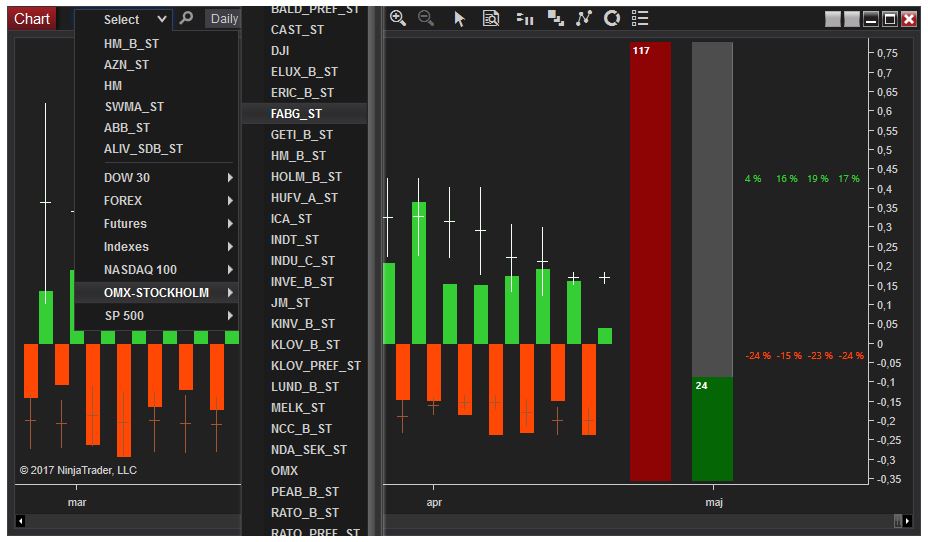Select RATO_B_ST in the submenu
This screenshot has height=542, width=928.
click(x=305, y=513)
